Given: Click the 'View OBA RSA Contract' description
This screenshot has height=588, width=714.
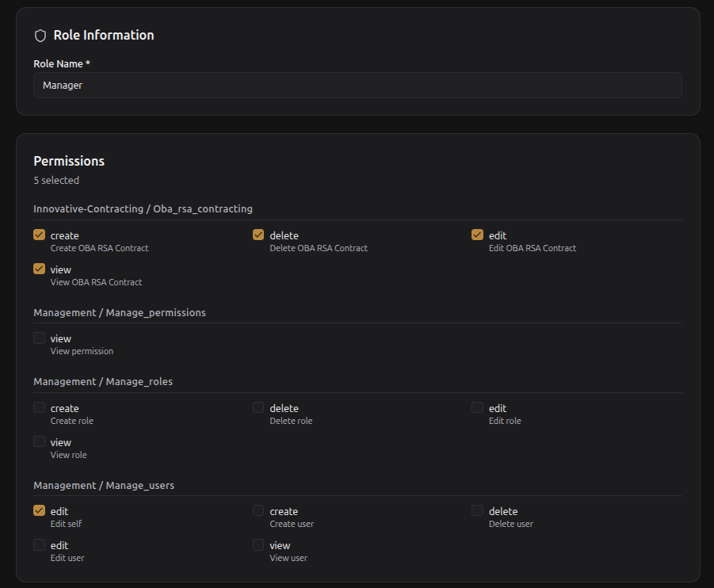Looking at the screenshot, I should (x=96, y=282).
